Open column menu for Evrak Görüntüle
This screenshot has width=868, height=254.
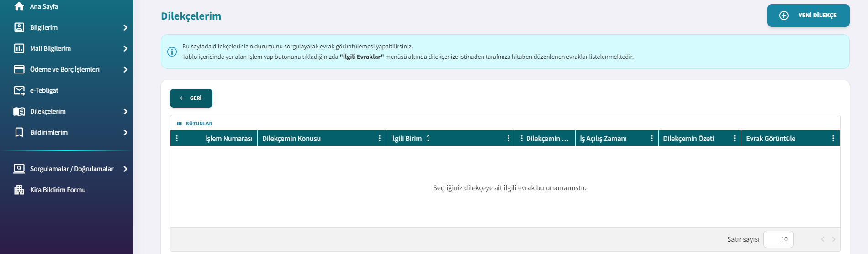833,138
